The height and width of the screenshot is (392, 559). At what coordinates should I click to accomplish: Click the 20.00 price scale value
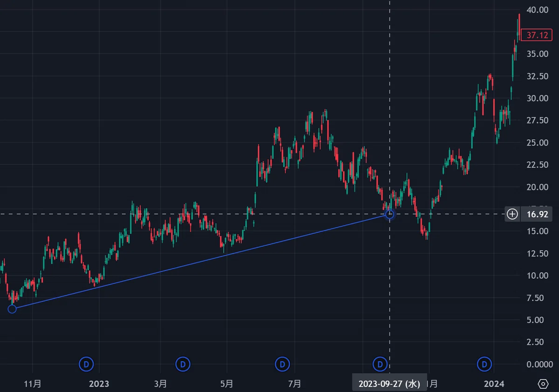tap(537, 187)
